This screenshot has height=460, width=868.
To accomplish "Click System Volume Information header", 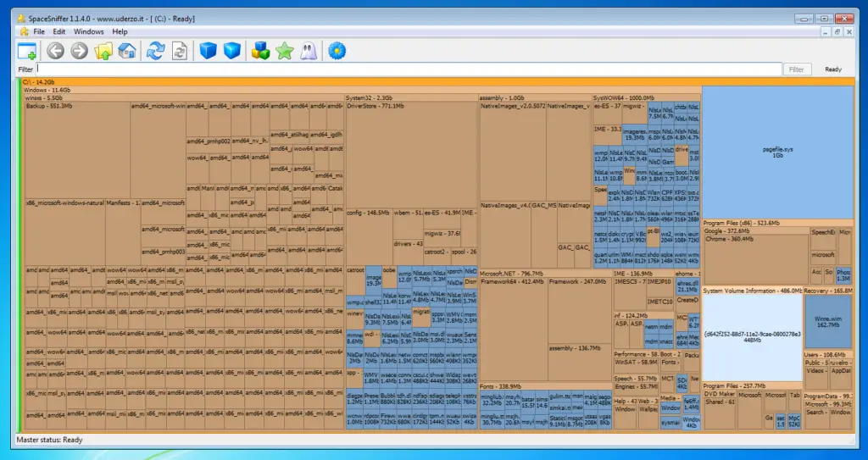I will pos(753,291).
